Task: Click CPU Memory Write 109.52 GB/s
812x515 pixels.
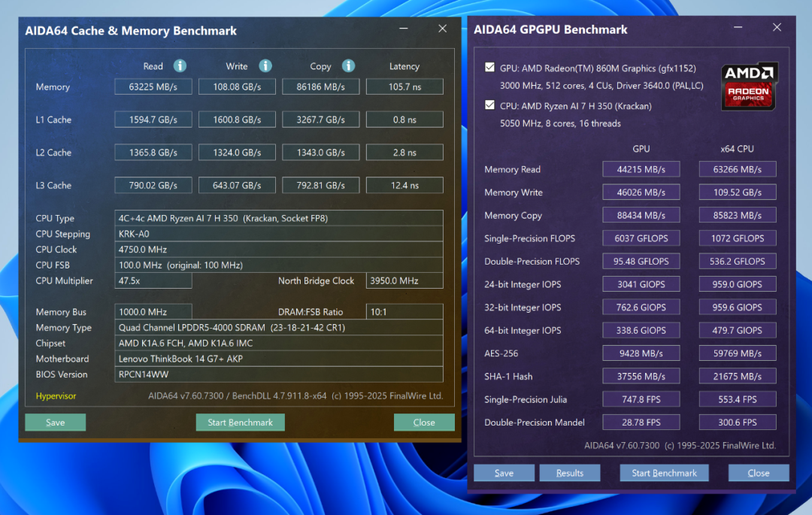Action: pyautogui.click(x=738, y=192)
